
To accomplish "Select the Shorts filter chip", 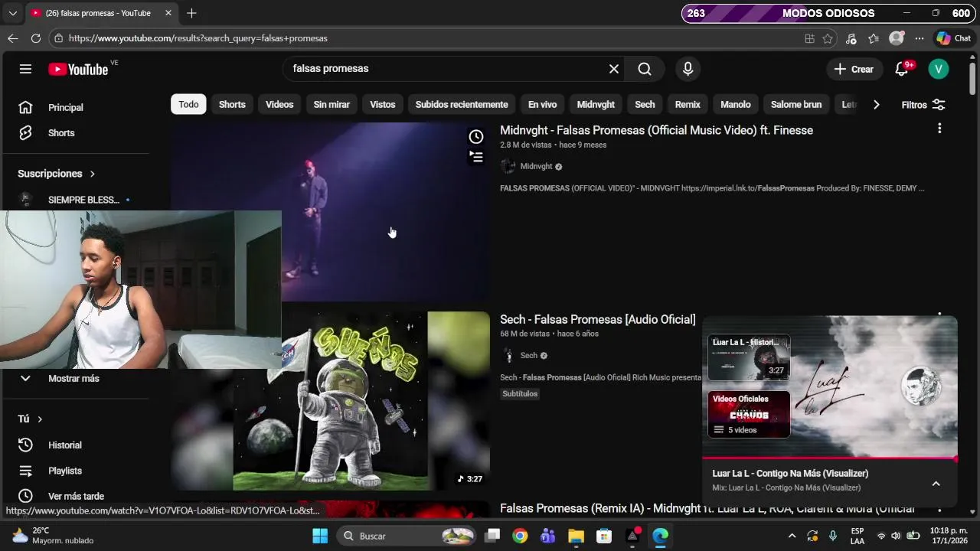I will point(232,105).
